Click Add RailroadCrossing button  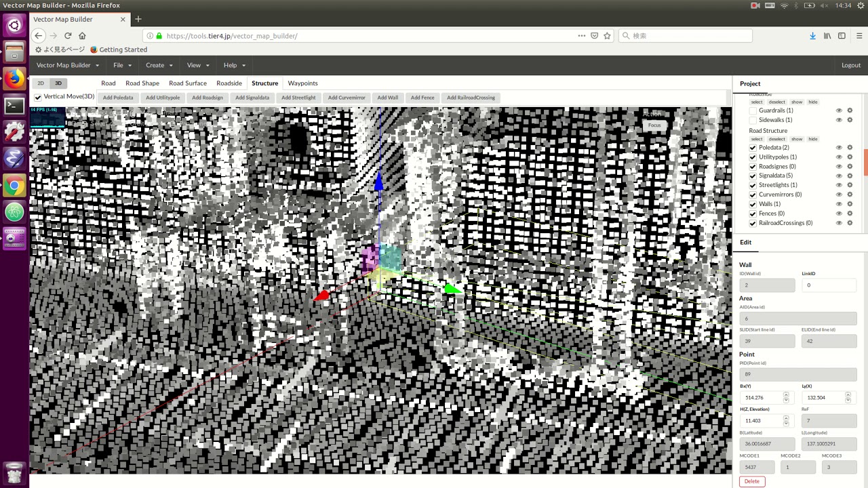471,98
